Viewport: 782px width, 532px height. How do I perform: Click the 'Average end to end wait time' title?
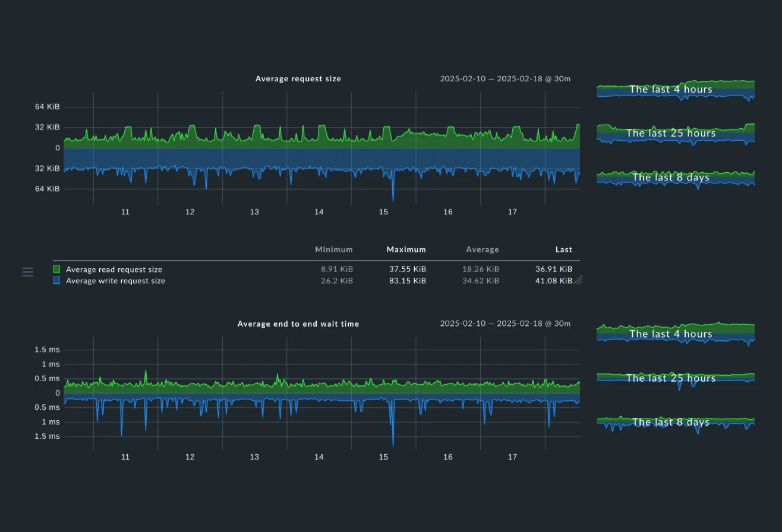pyautogui.click(x=298, y=324)
